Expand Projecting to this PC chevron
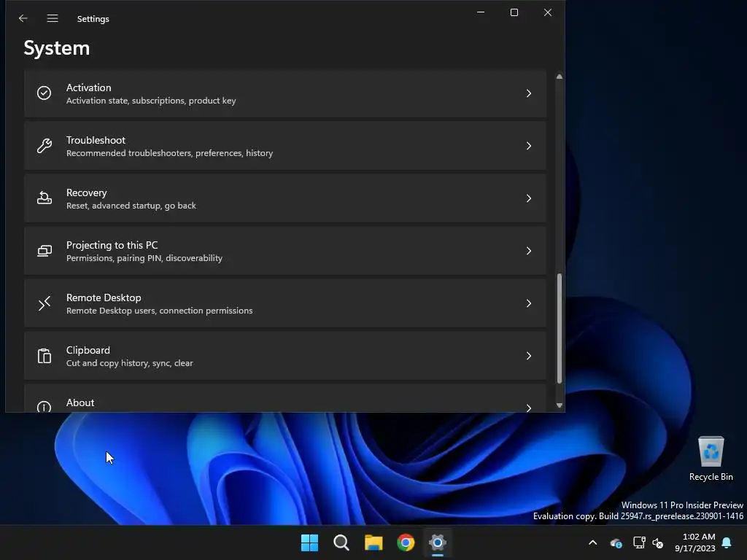747x560 pixels. pyautogui.click(x=529, y=251)
